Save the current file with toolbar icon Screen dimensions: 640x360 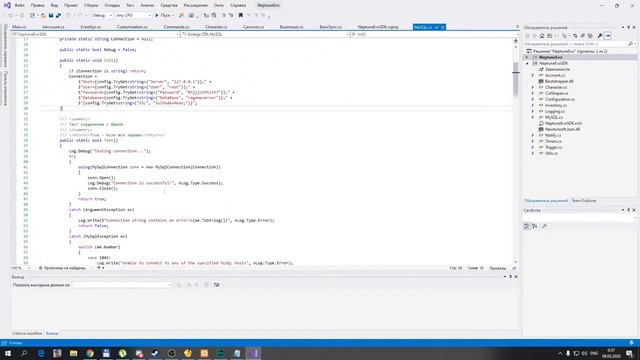(x=51, y=15)
